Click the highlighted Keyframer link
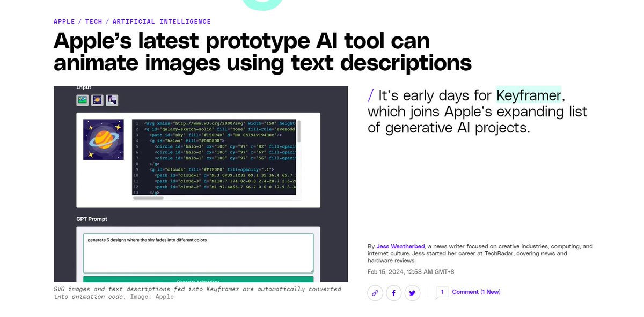Viewport: 644px width, 317px height. point(529,95)
